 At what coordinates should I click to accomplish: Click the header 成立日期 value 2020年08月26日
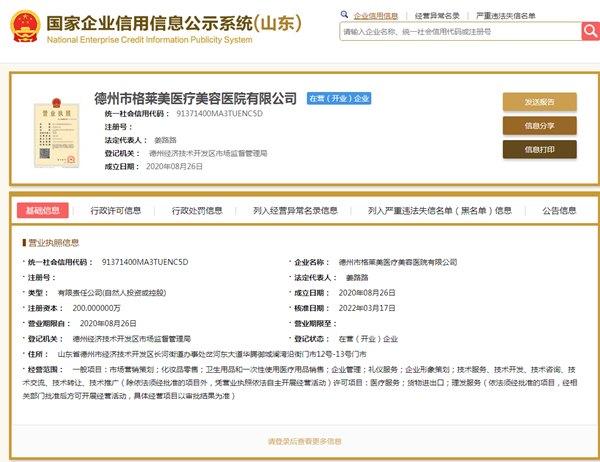(x=174, y=167)
